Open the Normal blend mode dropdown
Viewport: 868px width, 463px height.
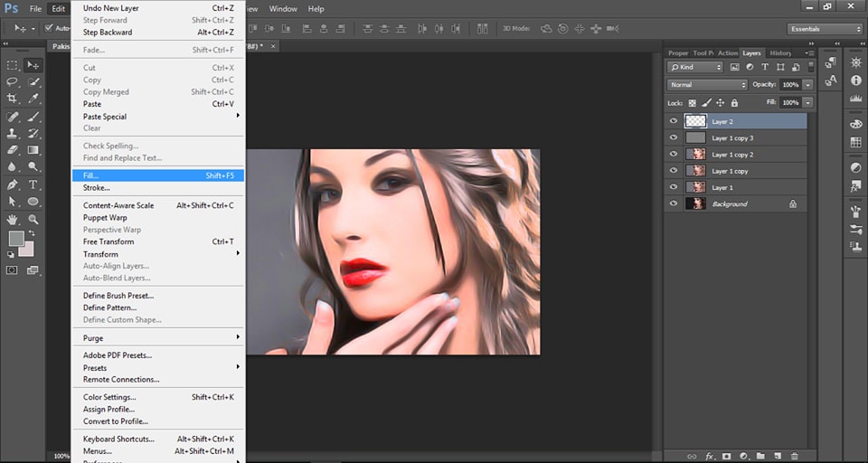coord(707,85)
